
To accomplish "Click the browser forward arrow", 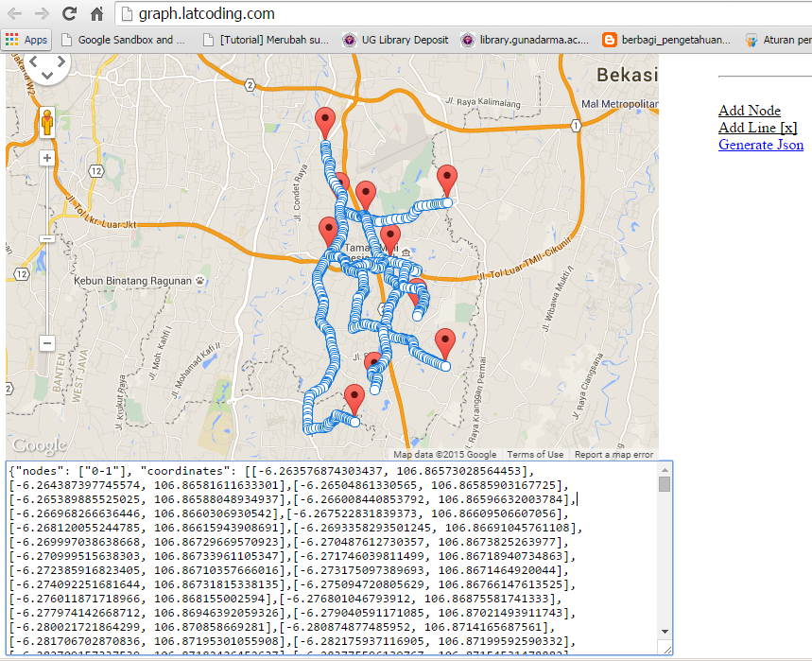I will click(42, 13).
